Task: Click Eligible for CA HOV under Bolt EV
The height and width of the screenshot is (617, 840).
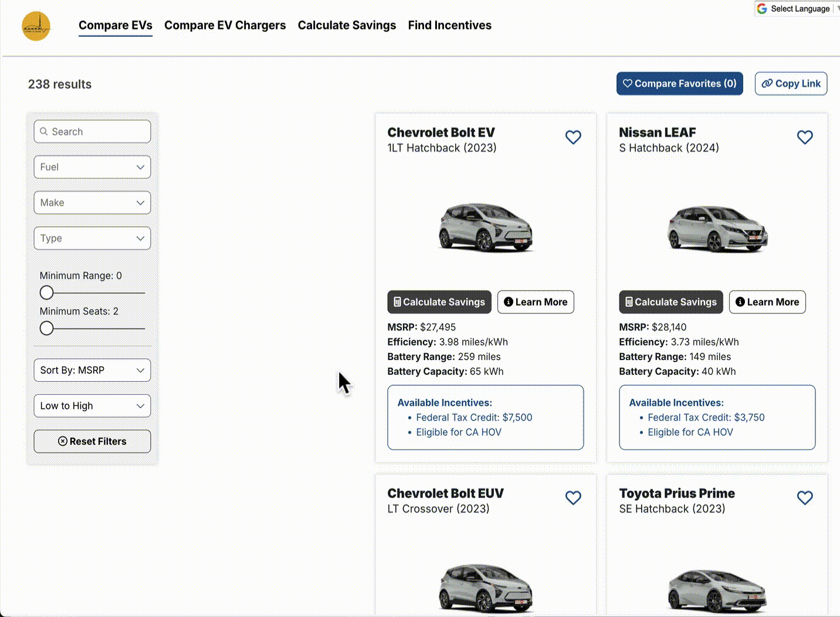Action: (459, 432)
